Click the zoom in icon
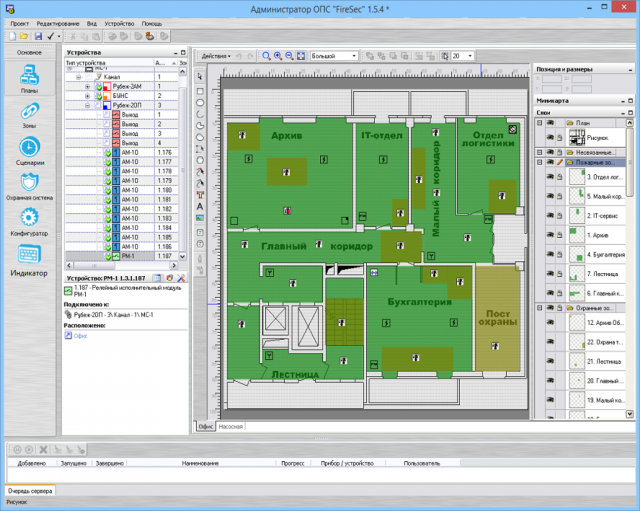Image resolution: width=640 pixels, height=511 pixels. [x=278, y=56]
